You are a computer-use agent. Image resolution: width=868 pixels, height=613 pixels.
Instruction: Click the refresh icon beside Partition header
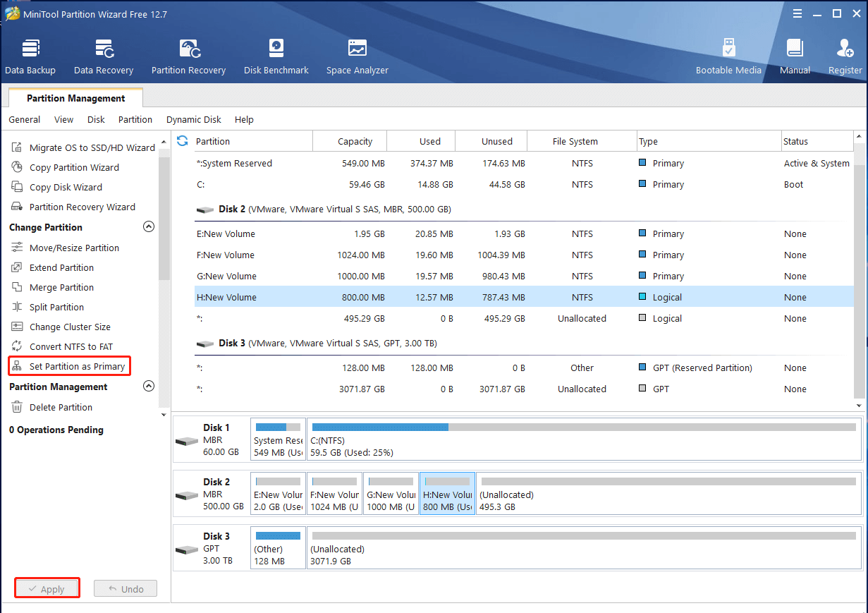tap(182, 141)
